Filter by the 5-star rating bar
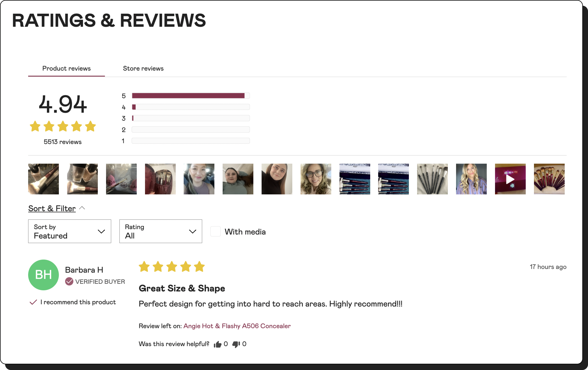This screenshot has height=370, width=588. [191, 95]
